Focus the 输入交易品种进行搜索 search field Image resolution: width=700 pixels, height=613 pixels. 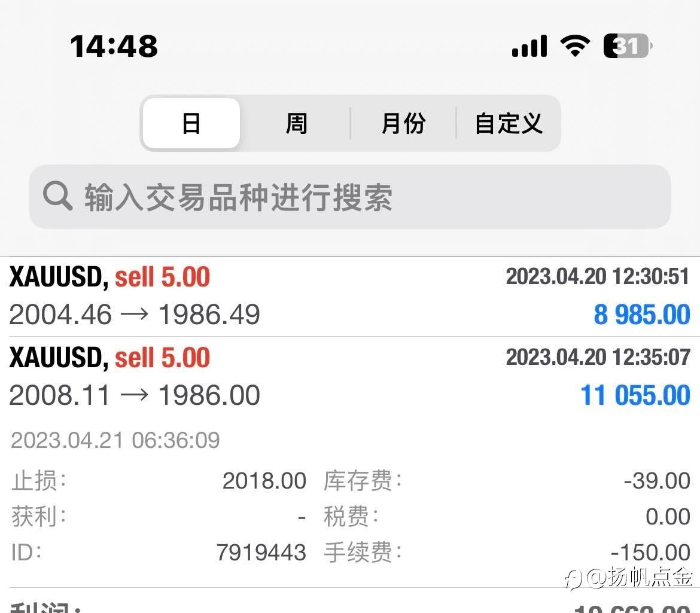[350, 197]
